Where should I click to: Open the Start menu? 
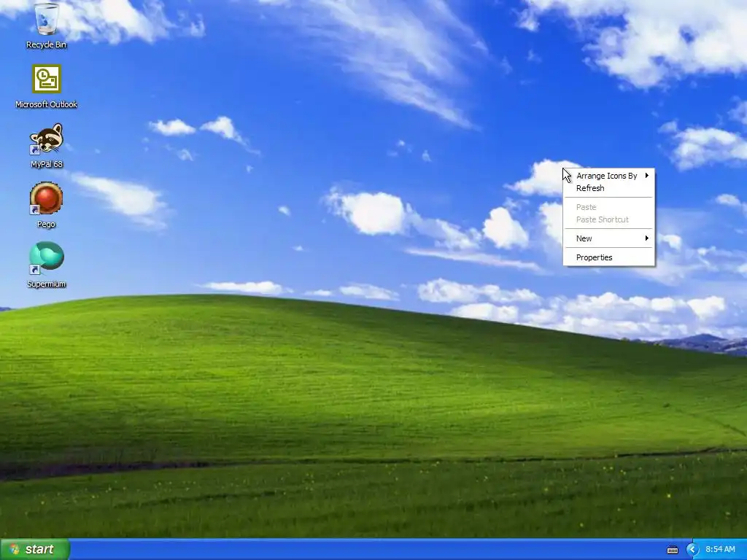coord(35,549)
